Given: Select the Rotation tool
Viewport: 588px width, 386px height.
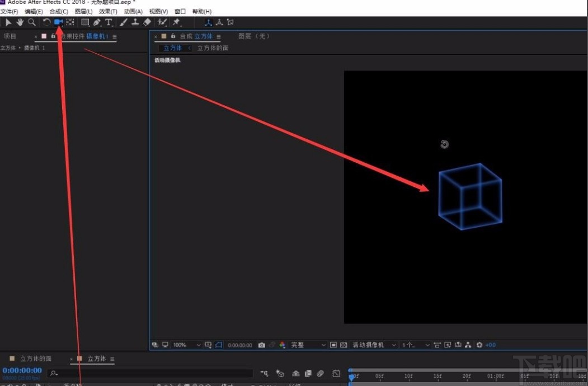Looking at the screenshot, I should point(47,22).
